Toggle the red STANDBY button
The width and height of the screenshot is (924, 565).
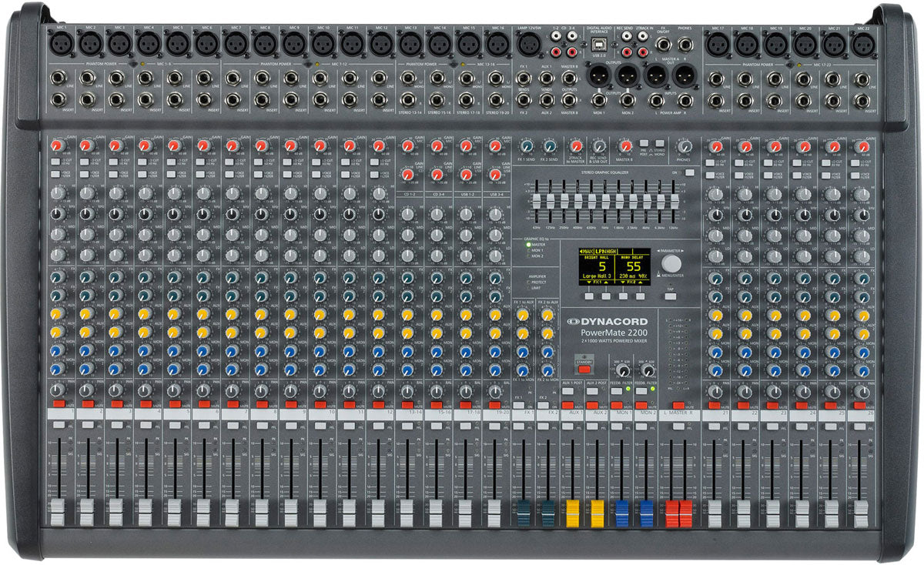pos(584,369)
